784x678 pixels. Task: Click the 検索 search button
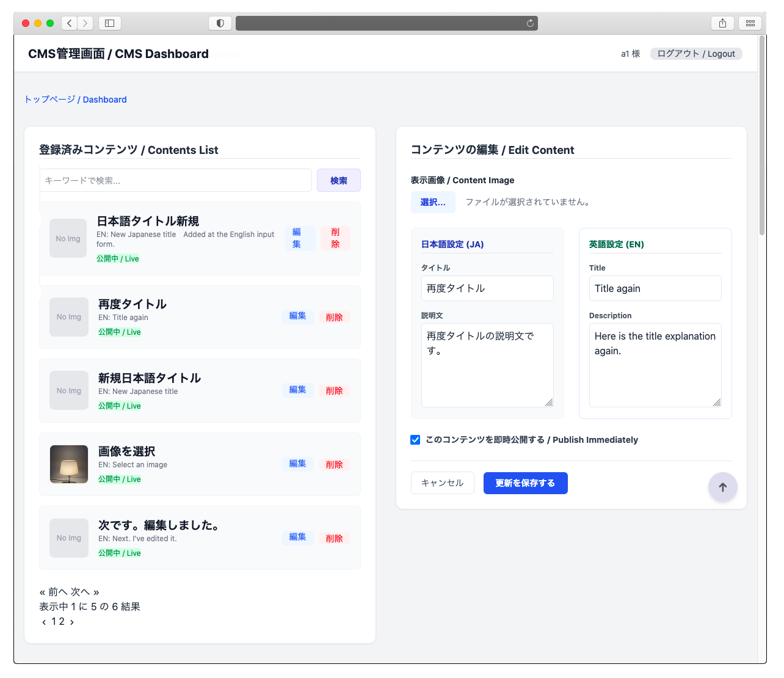(x=339, y=180)
